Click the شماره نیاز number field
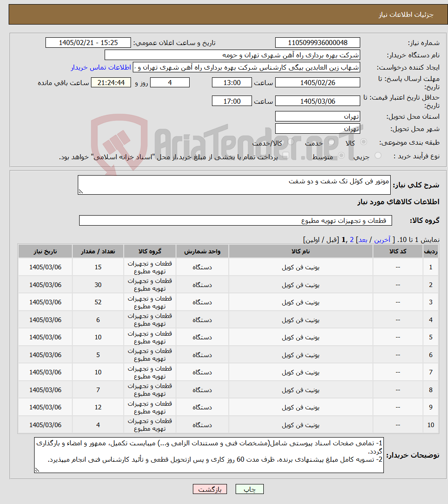The width and height of the screenshot is (448, 504). [x=317, y=43]
